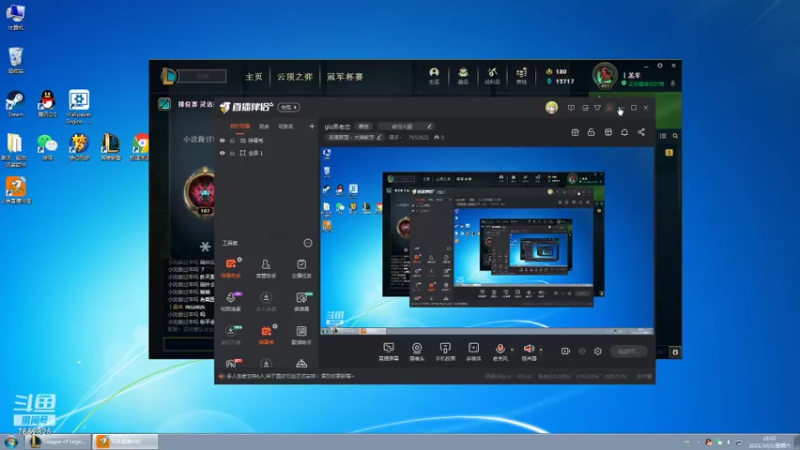Open the Teamfight Tactics tab in League client

click(x=294, y=77)
